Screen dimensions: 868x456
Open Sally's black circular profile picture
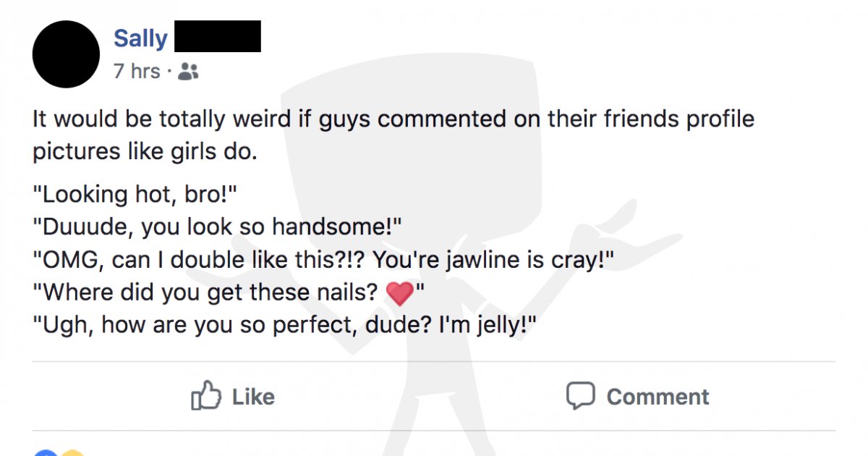click(66, 54)
